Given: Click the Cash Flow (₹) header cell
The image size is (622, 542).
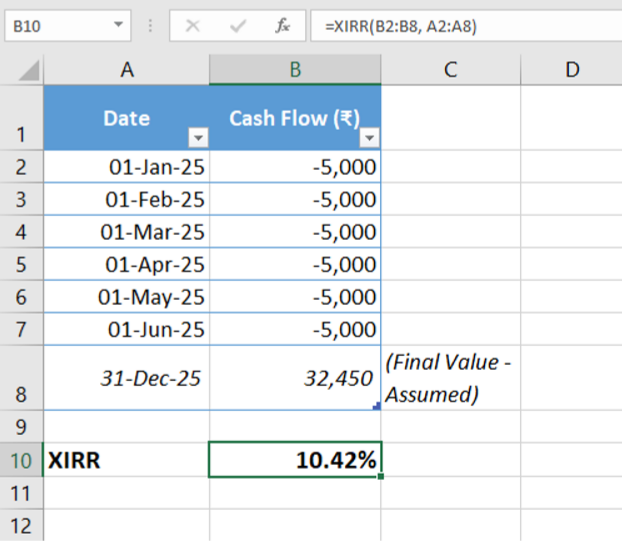Looking at the screenshot, I should [295, 118].
